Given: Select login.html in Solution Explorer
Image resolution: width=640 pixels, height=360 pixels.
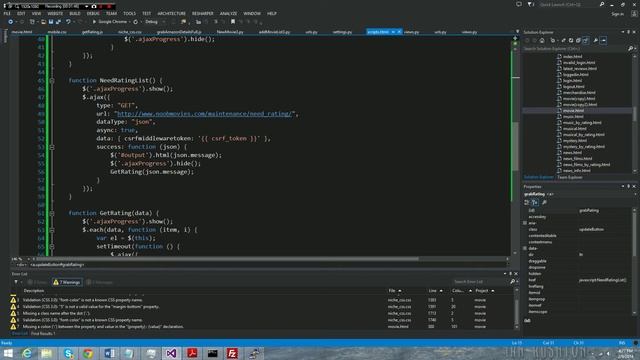Looking at the screenshot, I should coord(573,81).
